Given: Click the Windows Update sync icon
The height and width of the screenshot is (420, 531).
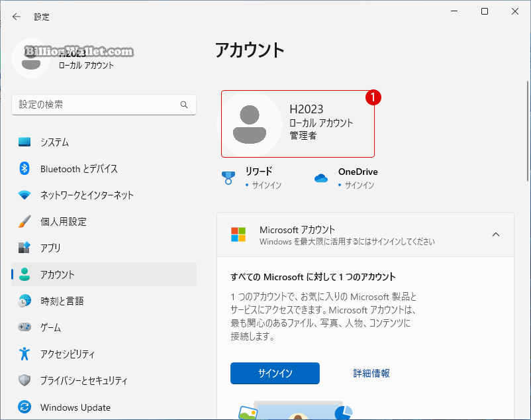Looking at the screenshot, I should (24, 407).
